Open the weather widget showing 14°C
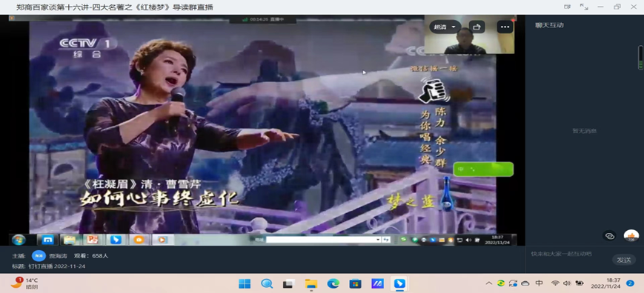The width and height of the screenshot is (644, 293). point(24,283)
